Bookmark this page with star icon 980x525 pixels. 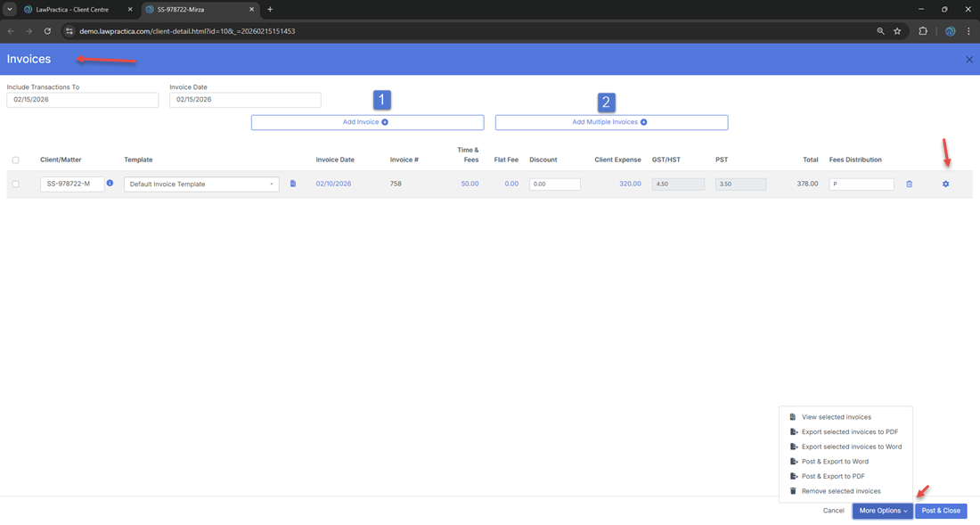[897, 31]
